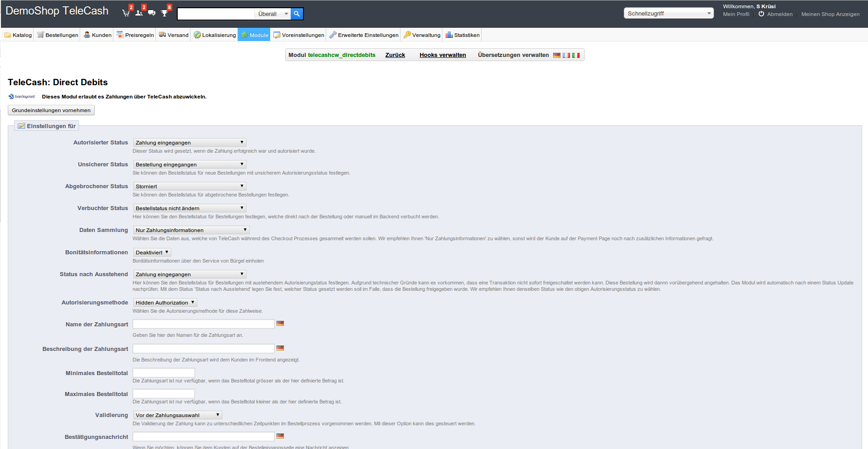The width and height of the screenshot is (868, 449).
Task: Open the Statistiken menu
Action: tap(462, 35)
